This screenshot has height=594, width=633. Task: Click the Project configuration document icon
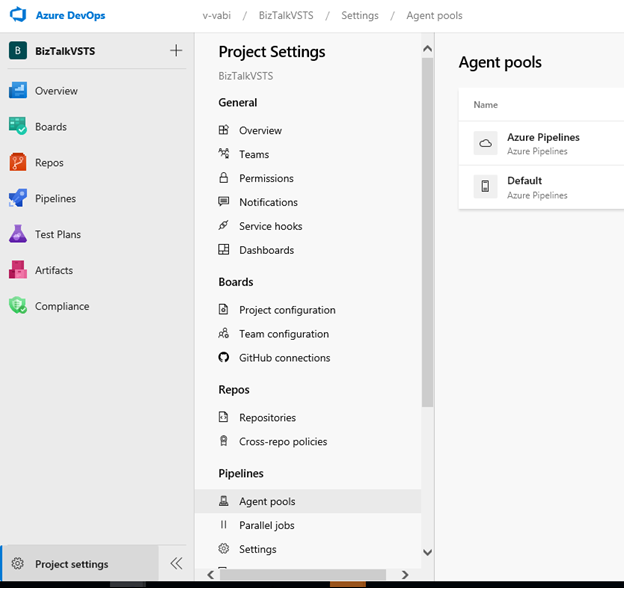(224, 310)
